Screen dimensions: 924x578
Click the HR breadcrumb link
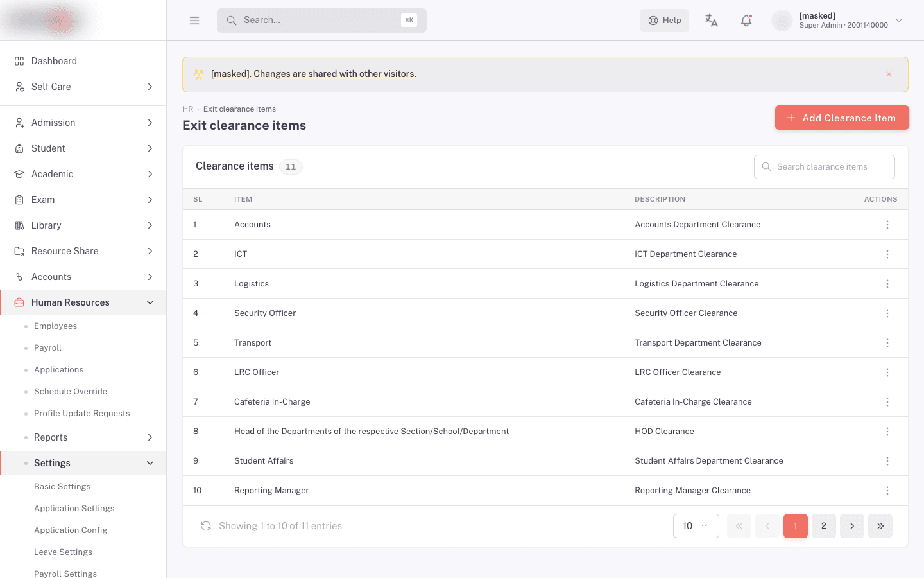187,109
